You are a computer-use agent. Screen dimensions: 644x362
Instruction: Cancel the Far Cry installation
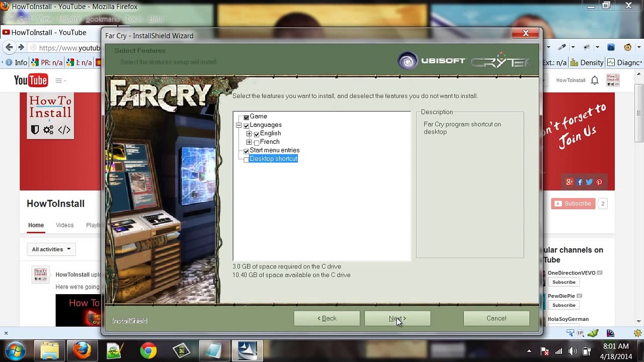pyautogui.click(x=496, y=318)
